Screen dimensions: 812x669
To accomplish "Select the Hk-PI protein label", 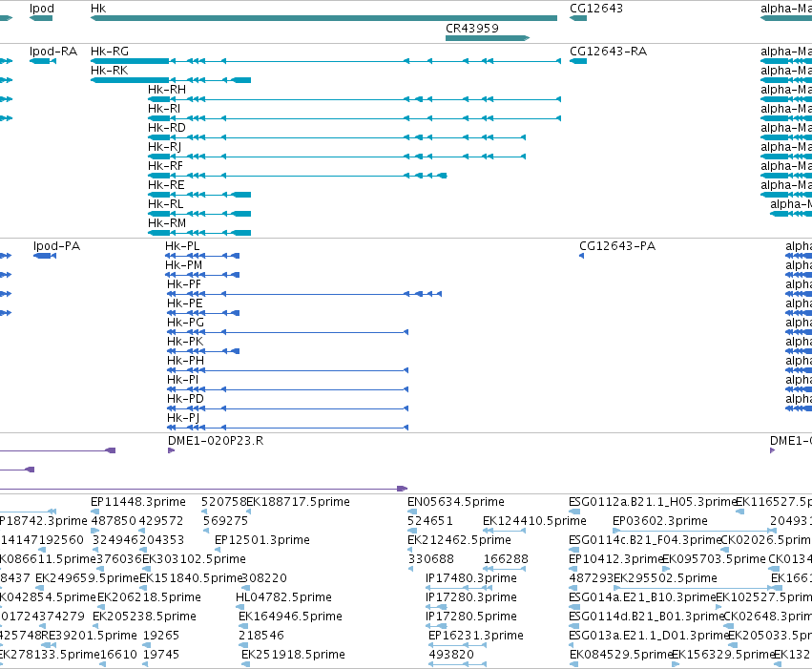I will [x=183, y=380].
